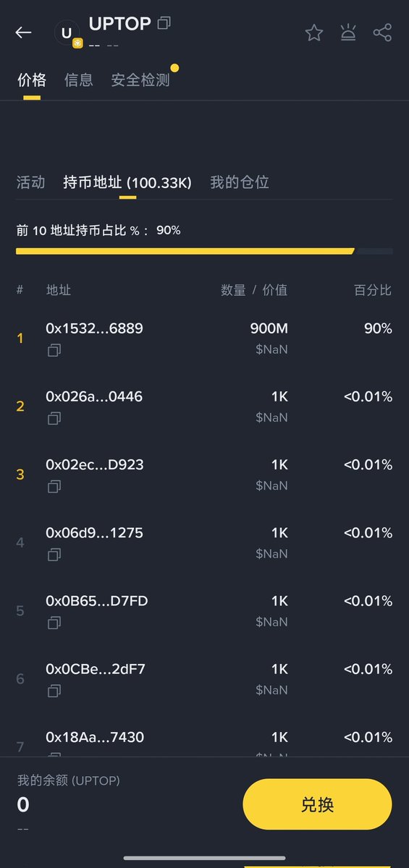This screenshot has width=409, height=868.
Task: Tap the UPTOP token logo avatar
Action: click(x=67, y=33)
